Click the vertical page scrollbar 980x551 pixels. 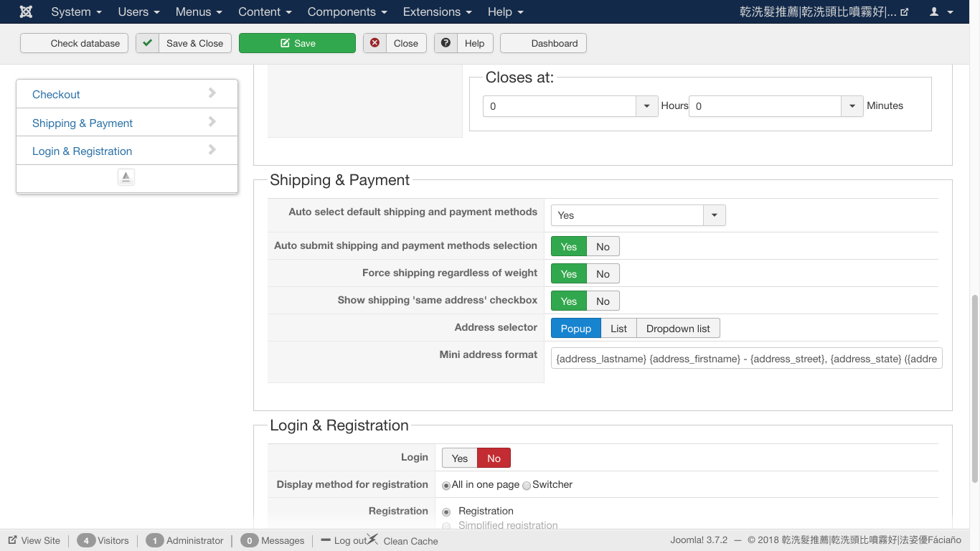(x=974, y=387)
